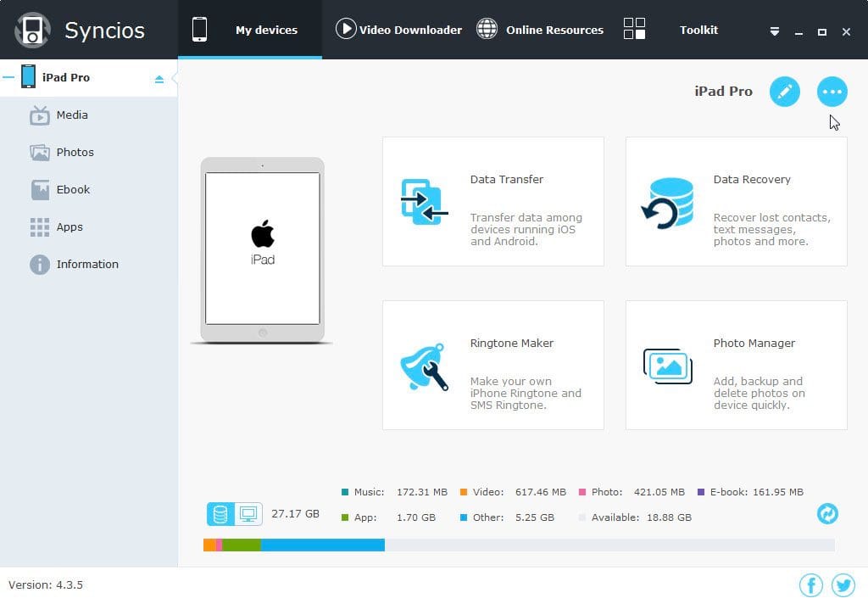
Task: Eject the iPad Pro device
Action: (x=159, y=79)
